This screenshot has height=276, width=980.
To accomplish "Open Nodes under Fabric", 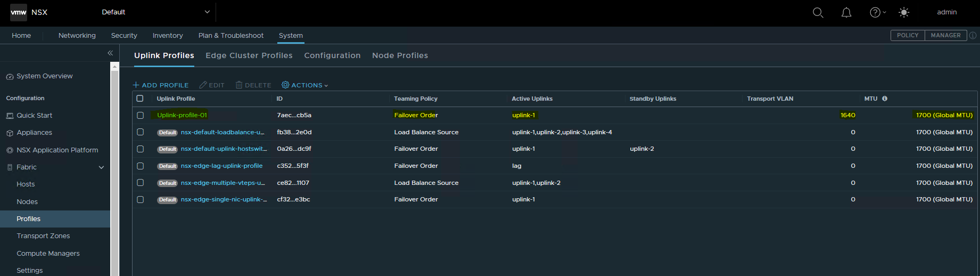I will pos(27,201).
